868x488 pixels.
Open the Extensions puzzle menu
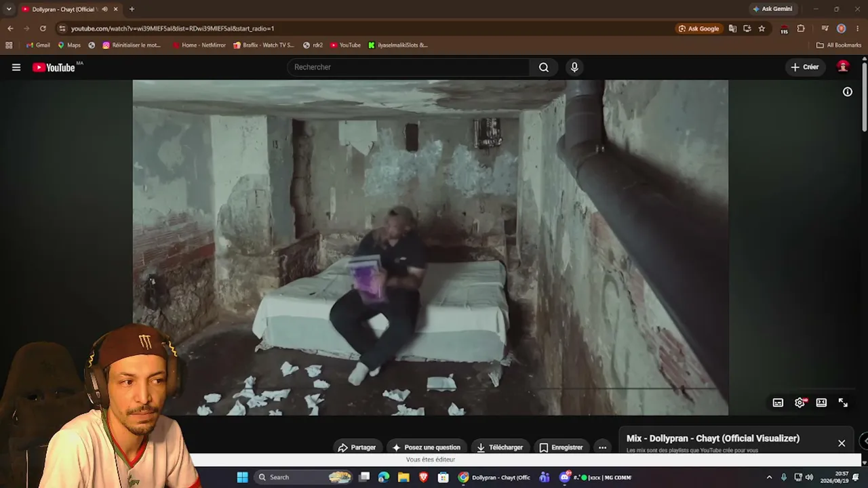tap(801, 28)
